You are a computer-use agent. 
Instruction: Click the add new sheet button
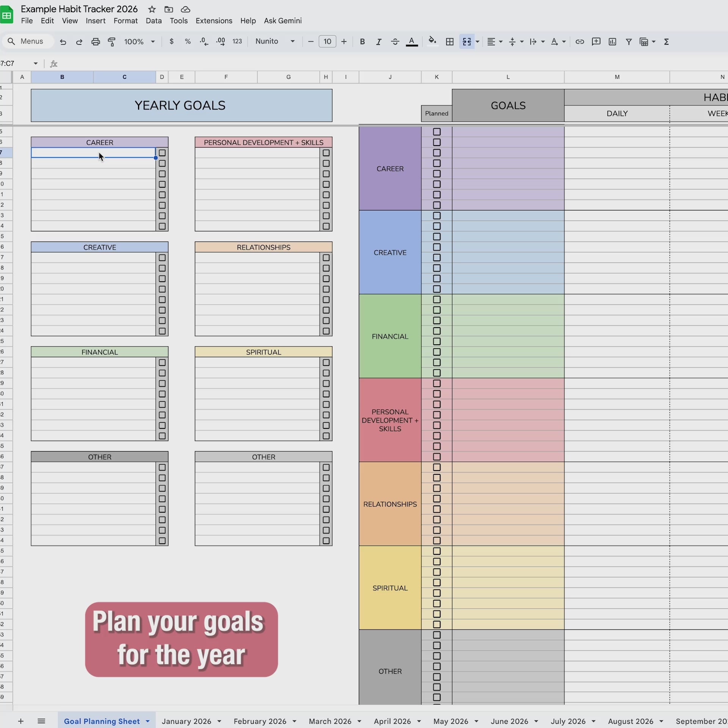pos(21,721)
